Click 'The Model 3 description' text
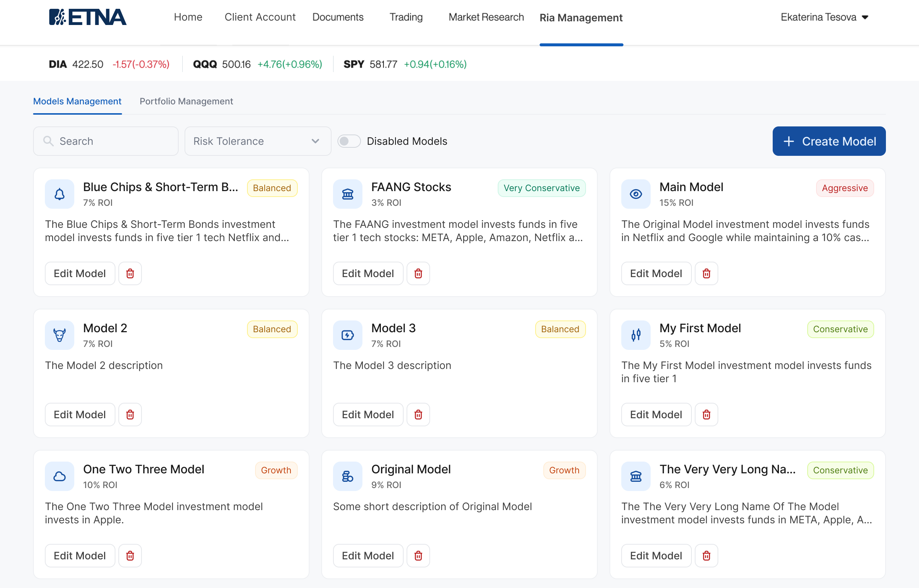 click(392, 365)
